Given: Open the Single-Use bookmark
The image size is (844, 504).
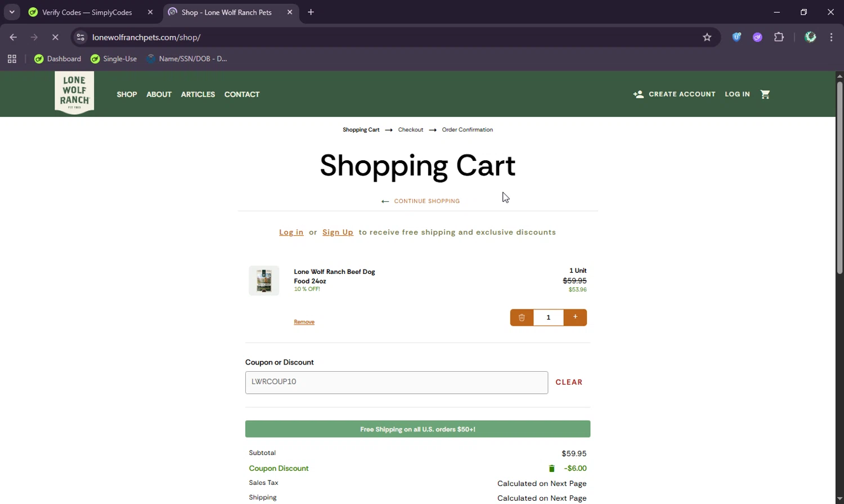Looking at the screenshot, I should click(x=114, y=58).
